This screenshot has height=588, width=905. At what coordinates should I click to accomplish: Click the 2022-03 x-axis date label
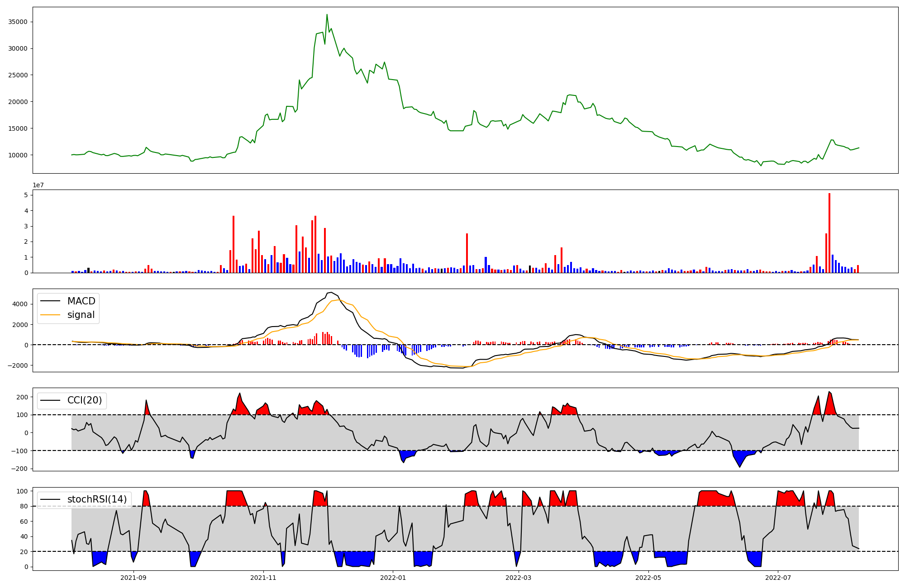(x=518, y=578)
